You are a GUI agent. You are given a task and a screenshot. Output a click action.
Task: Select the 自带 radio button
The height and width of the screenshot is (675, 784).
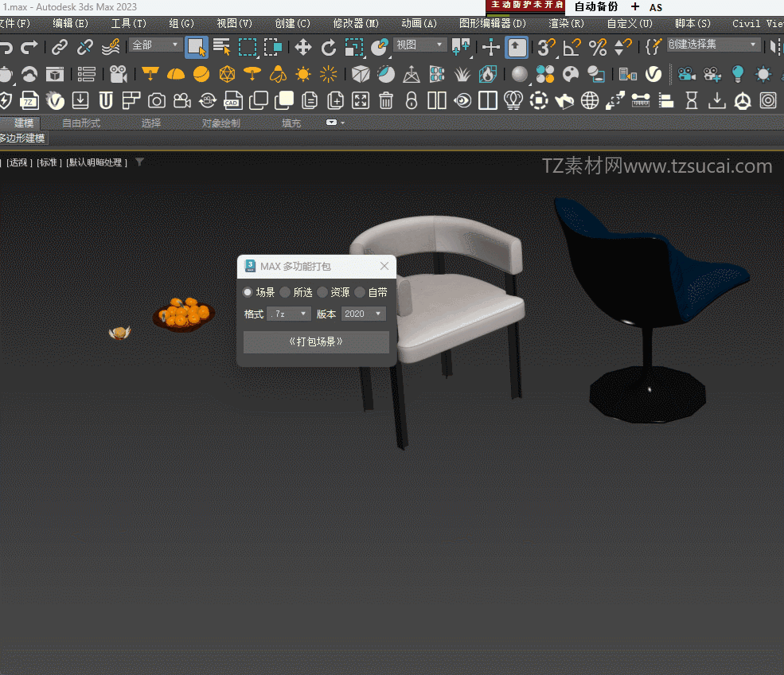[x=360, y=292]
